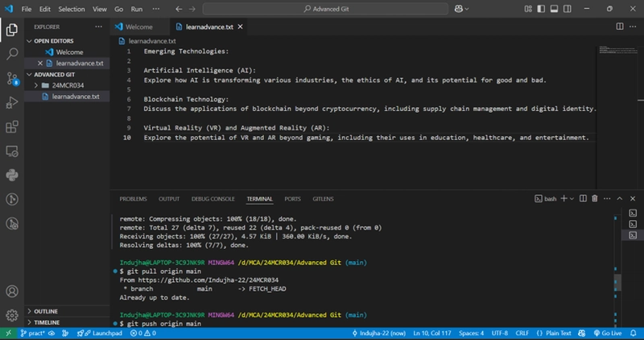Split the terminal panel
This screenshot has width=644, height=340.
(x=583, y=198)
